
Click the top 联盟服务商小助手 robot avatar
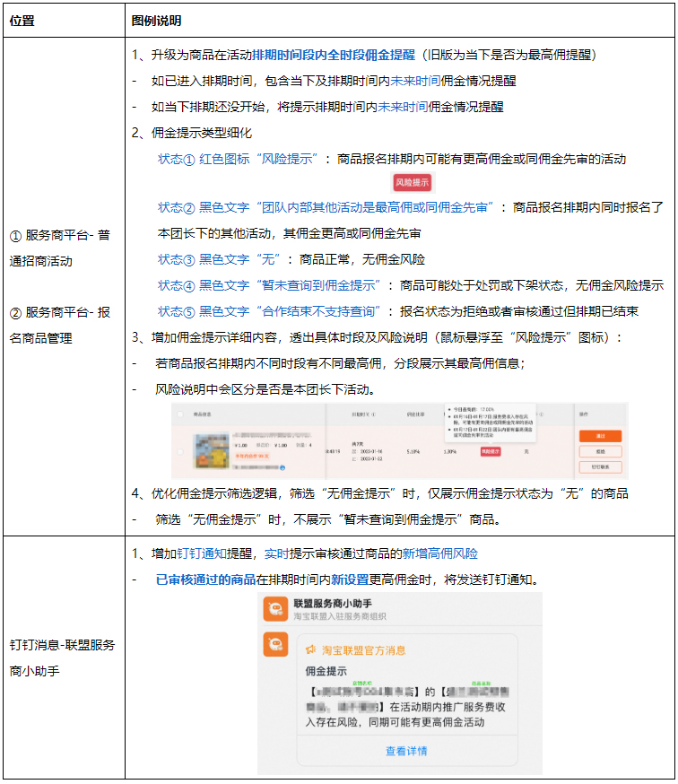(275, 608)
